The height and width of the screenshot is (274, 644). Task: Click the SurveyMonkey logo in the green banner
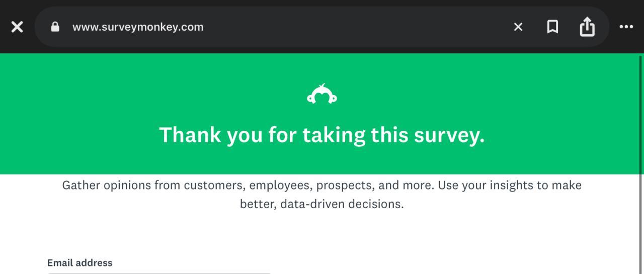(x=322, y=95)
